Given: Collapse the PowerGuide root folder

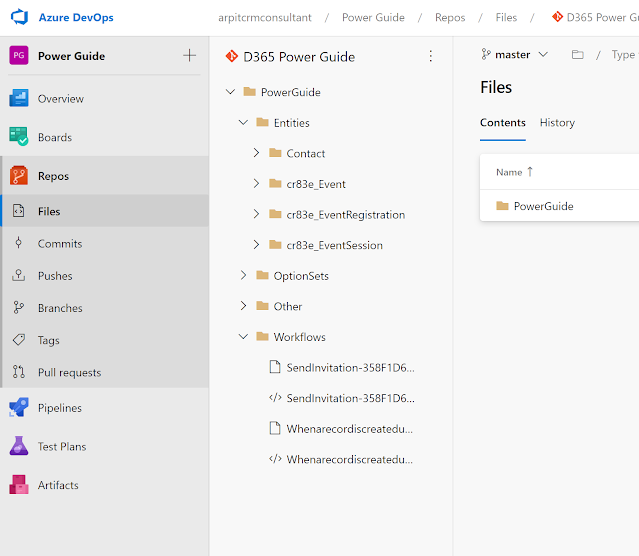Looking at the screenshot, I should (231, 92).
